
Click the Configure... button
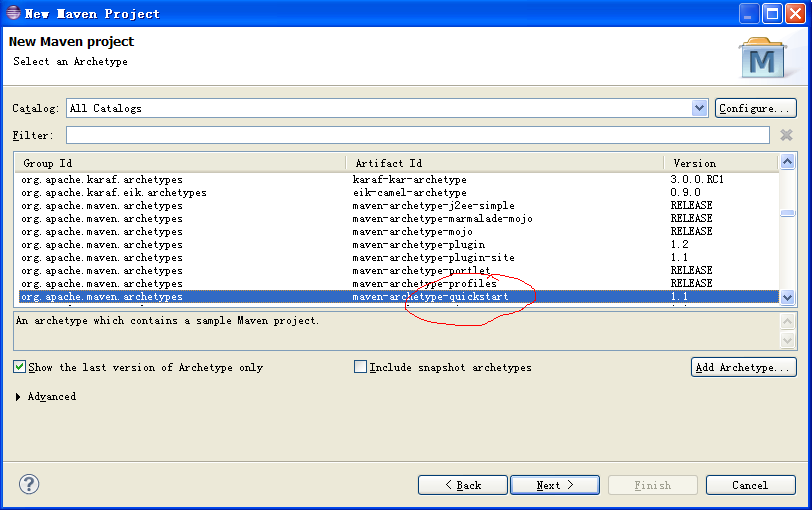756,108
